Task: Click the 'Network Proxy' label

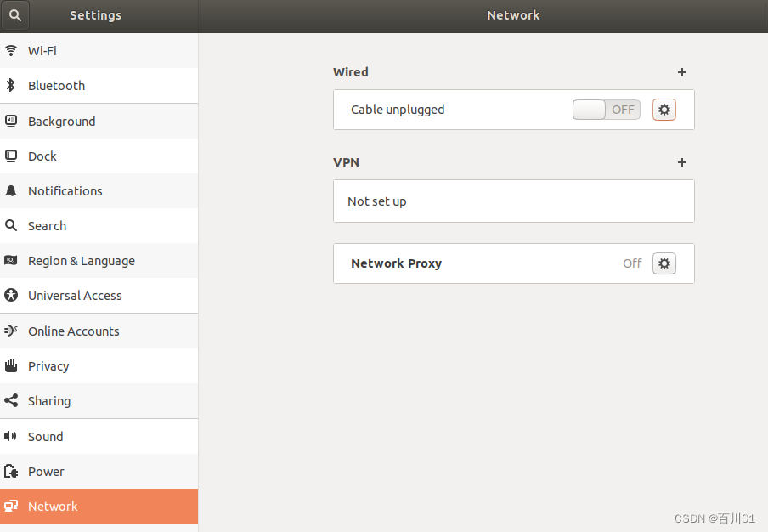Action: [396, 263]
